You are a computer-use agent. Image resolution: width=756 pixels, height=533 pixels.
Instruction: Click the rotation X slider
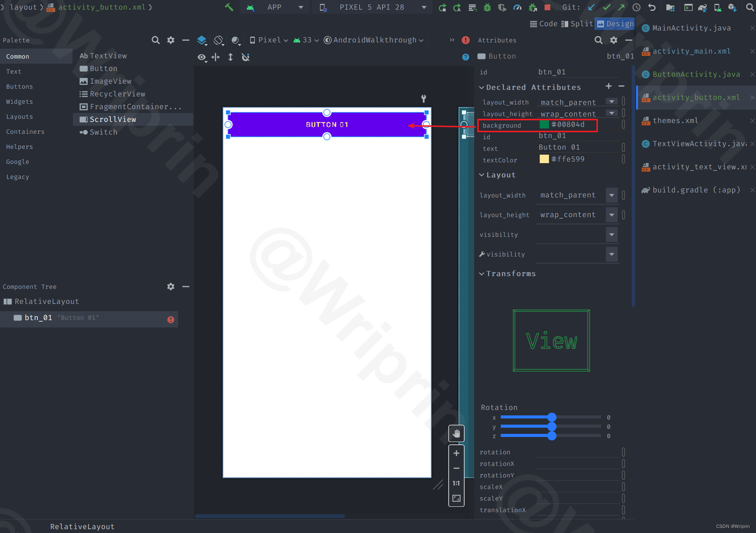tap(552, 417)
